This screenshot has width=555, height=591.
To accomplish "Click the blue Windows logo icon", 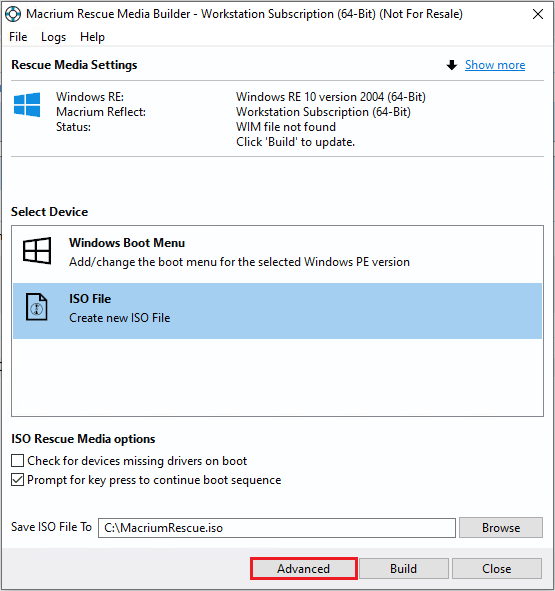I will [27, 104].
